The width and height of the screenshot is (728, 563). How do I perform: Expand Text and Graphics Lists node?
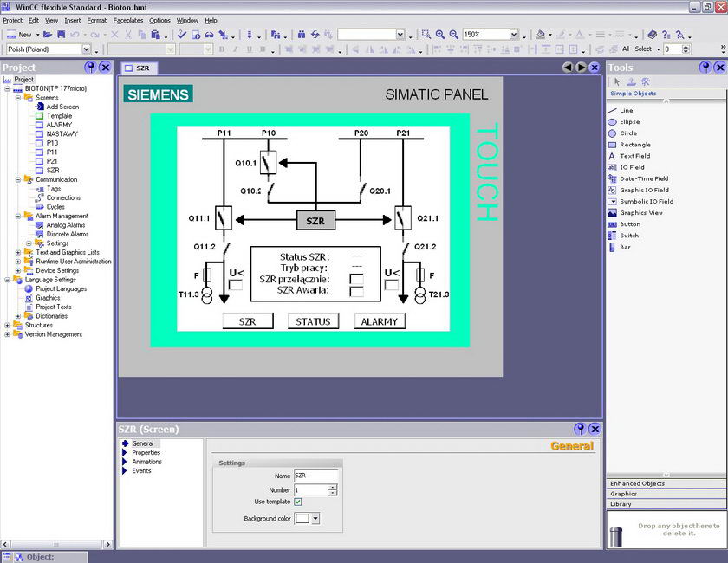[18, 253]
